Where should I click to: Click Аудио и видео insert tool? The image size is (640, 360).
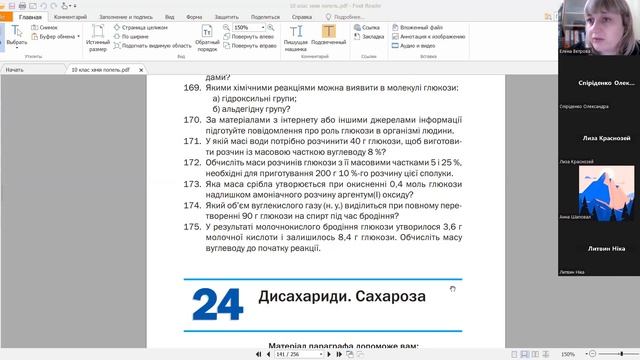pyautogui.click(x=413, y=46)
